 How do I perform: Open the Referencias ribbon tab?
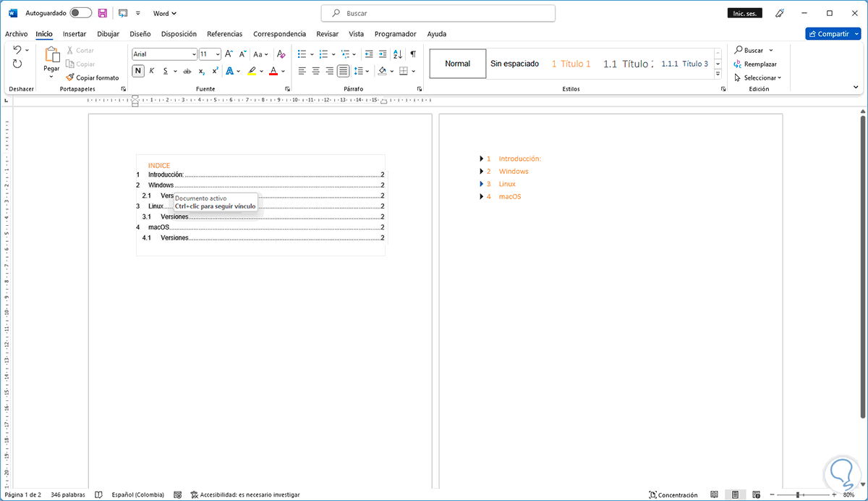coord(225,34)
